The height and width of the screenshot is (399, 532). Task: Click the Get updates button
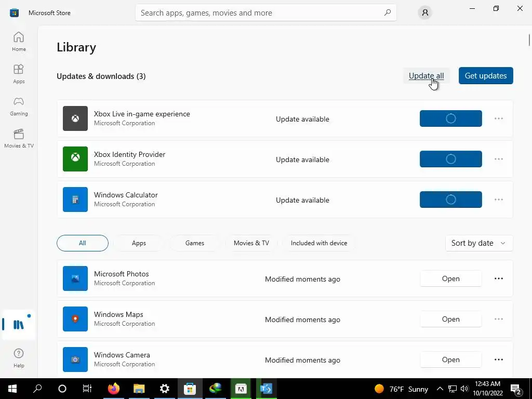coord(486,76)
